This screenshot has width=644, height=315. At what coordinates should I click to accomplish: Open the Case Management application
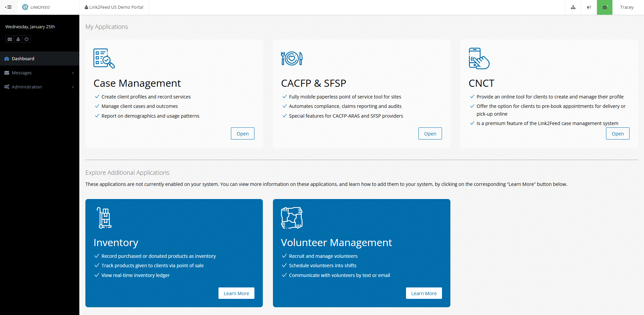[242, 133]
